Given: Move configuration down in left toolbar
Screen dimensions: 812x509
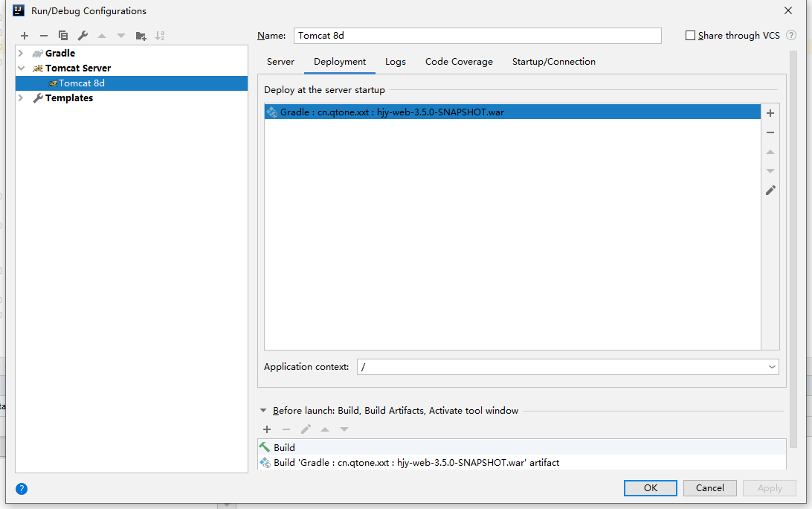Looking at the screenshot, I should (x=121, y=36).
